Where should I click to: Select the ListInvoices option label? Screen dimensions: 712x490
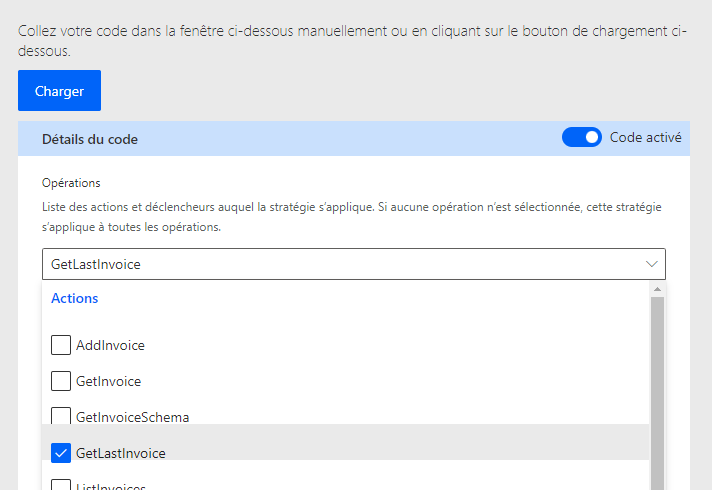tap(110, 486)
